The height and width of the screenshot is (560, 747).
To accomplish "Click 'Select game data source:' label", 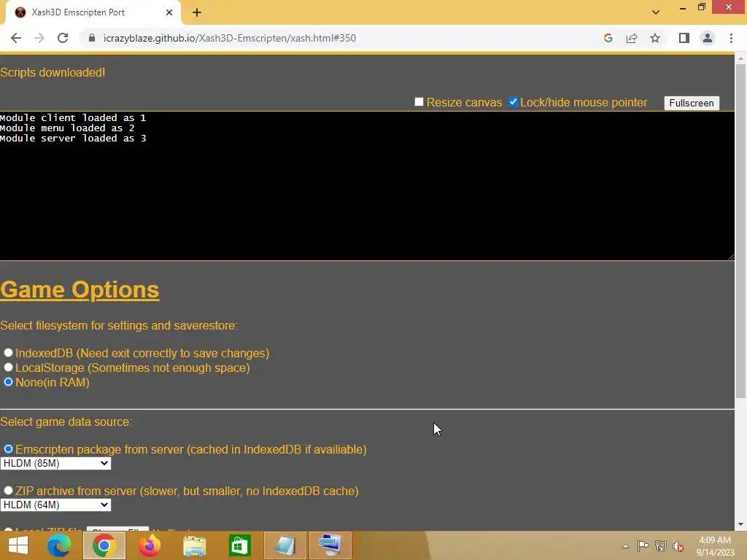I will 66,422.
